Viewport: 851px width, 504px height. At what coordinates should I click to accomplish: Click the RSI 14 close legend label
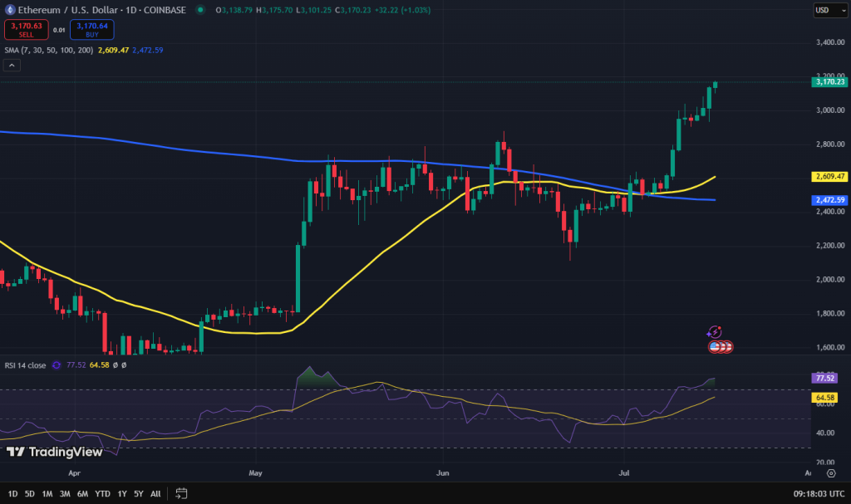pyautogui.click(x=25, y=365)
